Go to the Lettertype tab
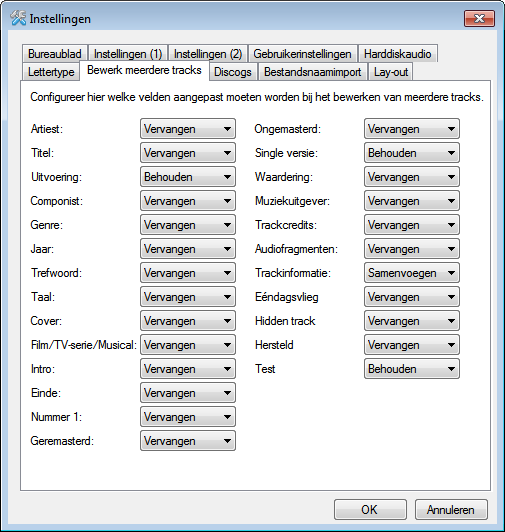This screenshot has height=532, width=505. [x=51, y=72]
